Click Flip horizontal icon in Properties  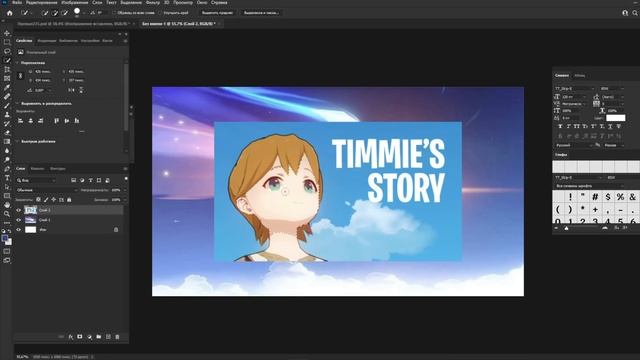tap(71, 90)
